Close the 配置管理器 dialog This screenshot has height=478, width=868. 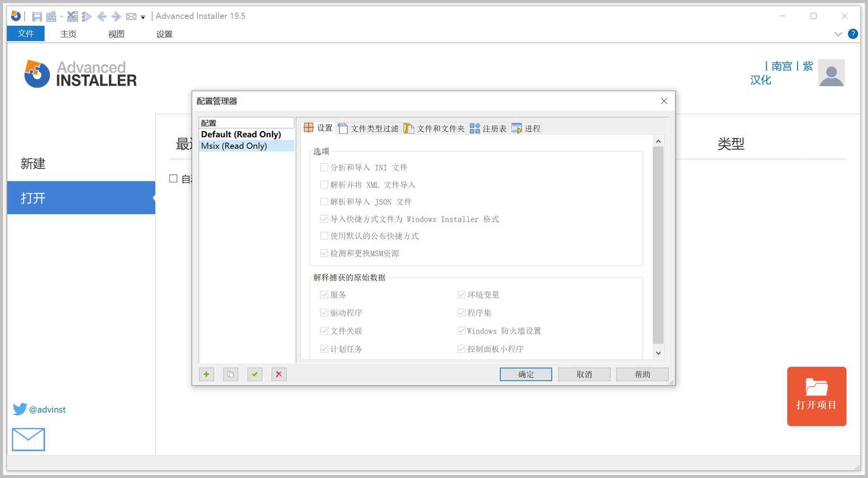pos(664,101)
